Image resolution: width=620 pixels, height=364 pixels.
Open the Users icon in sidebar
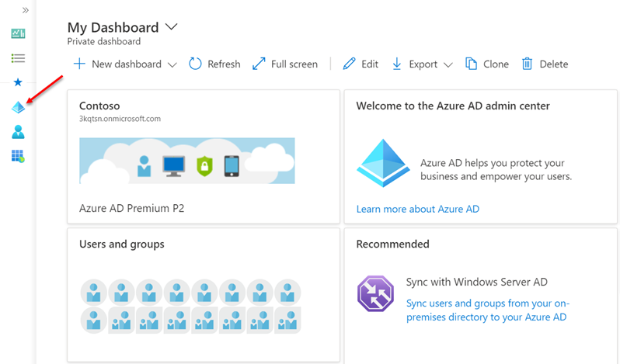18,132
